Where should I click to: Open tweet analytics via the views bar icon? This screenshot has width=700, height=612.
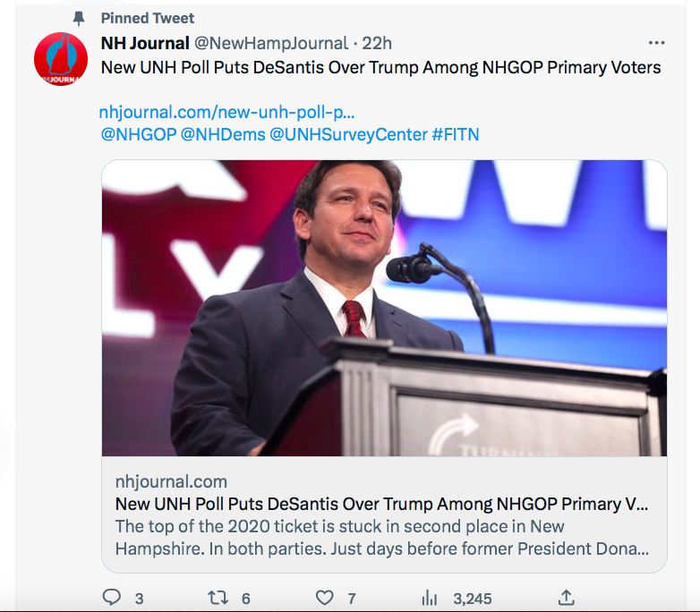click(430, 598)
